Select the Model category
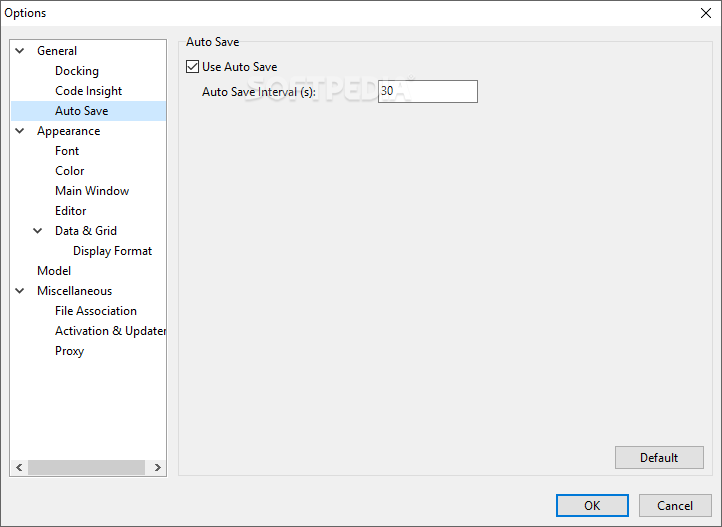The image size is (722, 527). pos(54,271)
